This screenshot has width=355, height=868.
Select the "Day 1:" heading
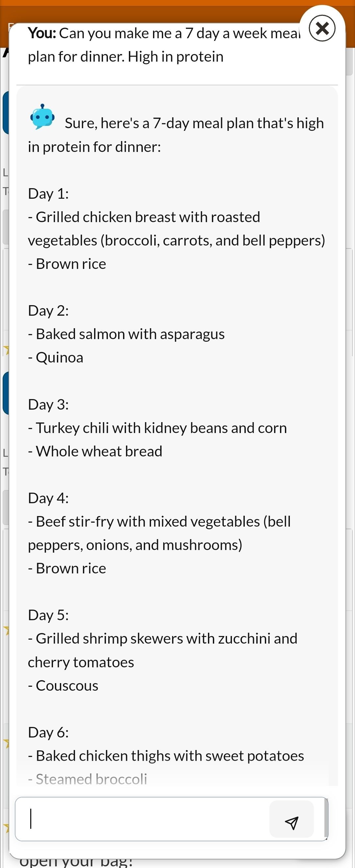coord(48,194)
